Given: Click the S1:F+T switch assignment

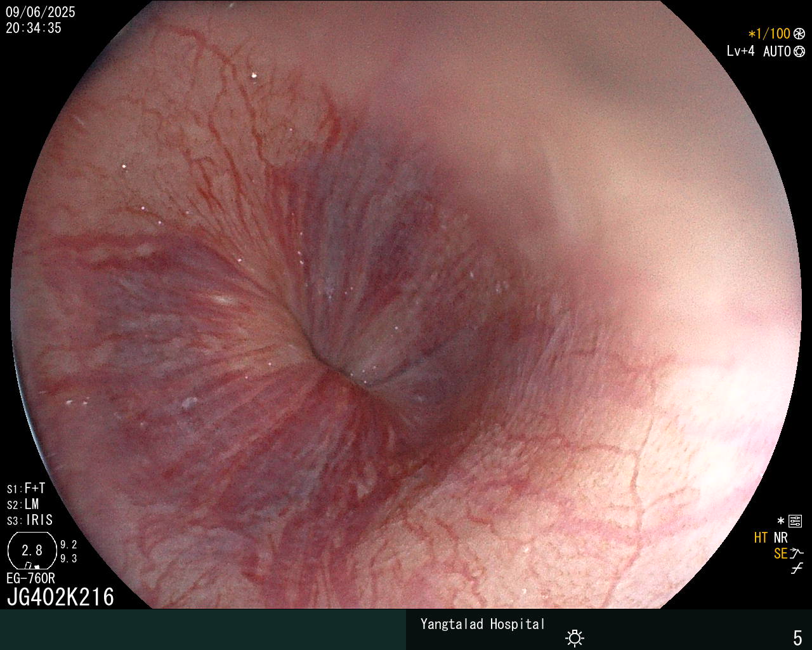Looking at the screenshot, I should coord(26,489).
